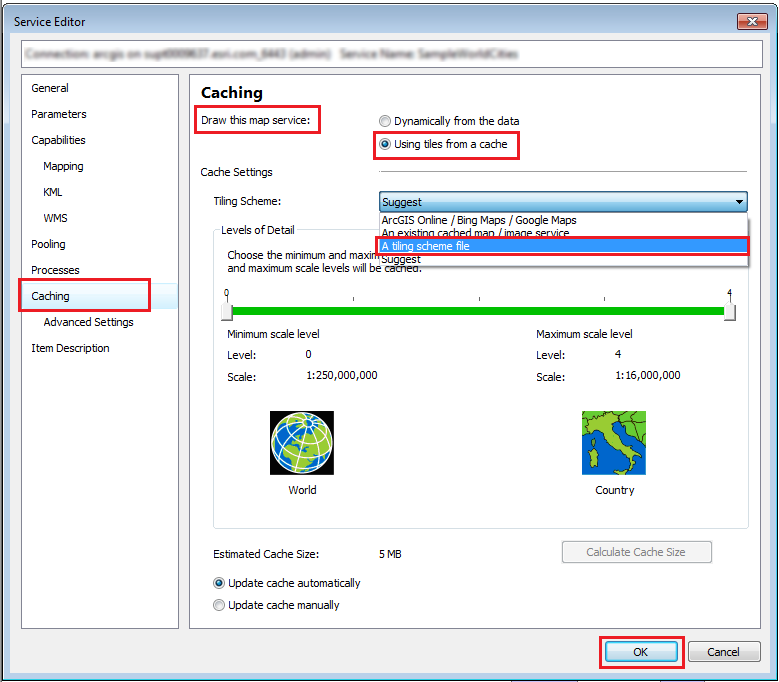
Task: Collapse the Tiling Scheme dropdown arrow
Action: point(739,202)
